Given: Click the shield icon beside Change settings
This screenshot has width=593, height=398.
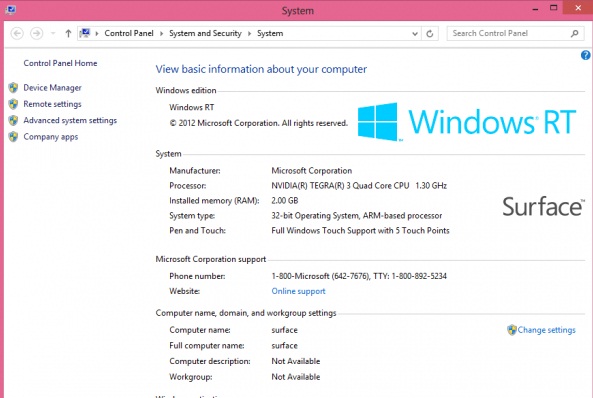Looking at the screenshot, I should click(x=512, y=330).
